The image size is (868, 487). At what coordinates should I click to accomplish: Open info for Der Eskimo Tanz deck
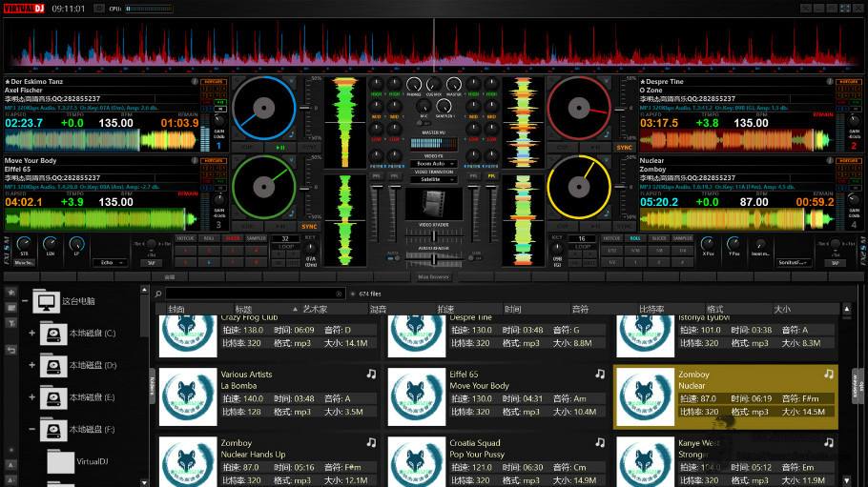click(x=195, y=81)
